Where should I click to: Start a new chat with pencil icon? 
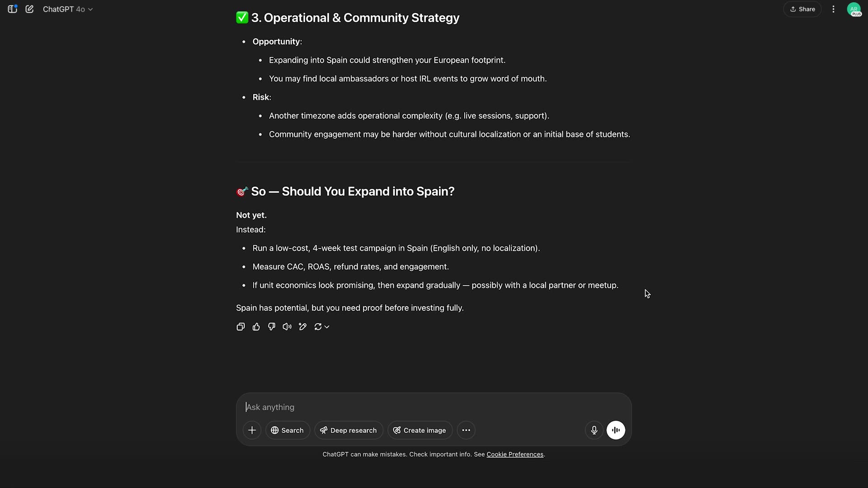click(29, 9)
